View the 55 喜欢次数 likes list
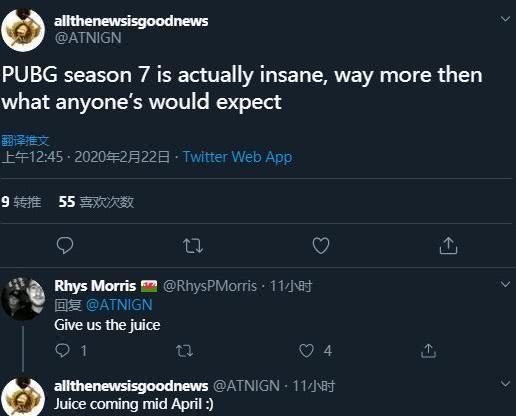The width and height of the screenshot is (516, 416). [x=96, y=202]
